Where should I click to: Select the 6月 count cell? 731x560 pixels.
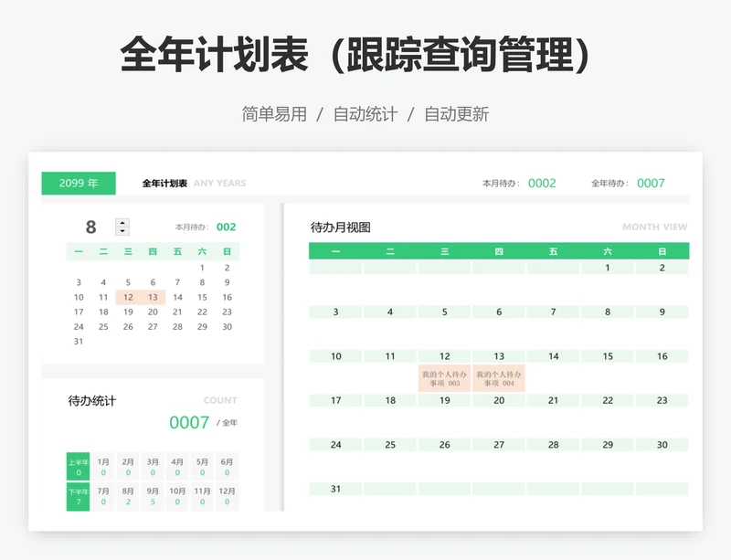pos(227,467)
